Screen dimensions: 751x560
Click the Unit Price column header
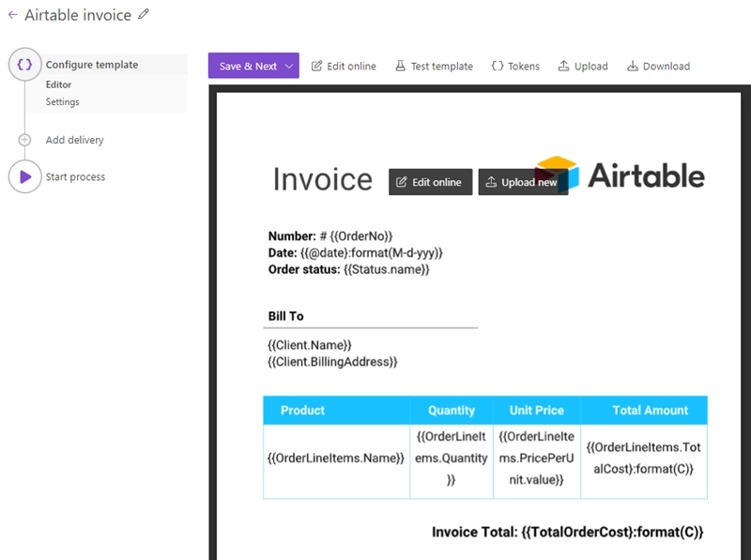[536, 410]
